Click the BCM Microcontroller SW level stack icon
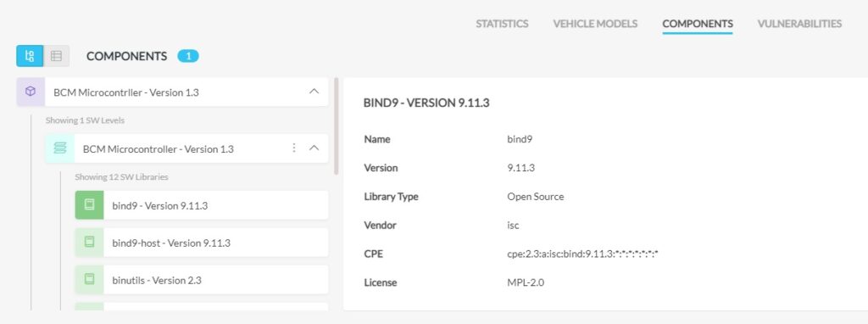868x324 pixels. point(60,148)
